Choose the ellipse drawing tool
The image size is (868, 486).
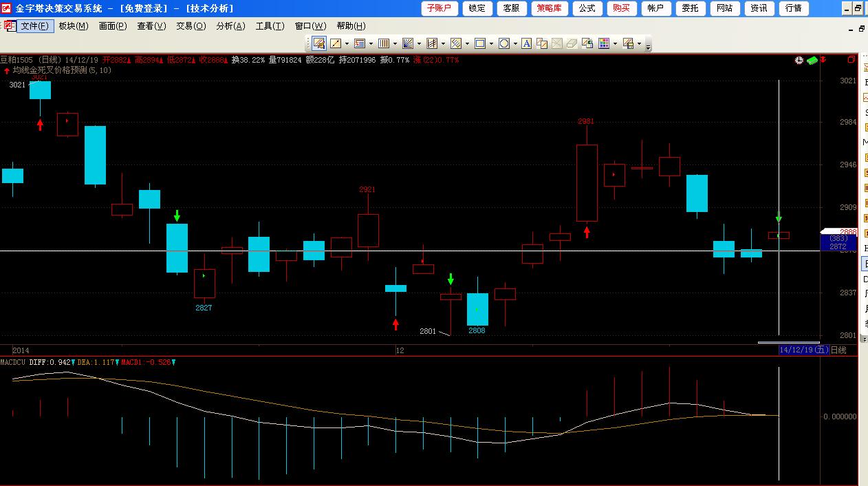point(504,43)
